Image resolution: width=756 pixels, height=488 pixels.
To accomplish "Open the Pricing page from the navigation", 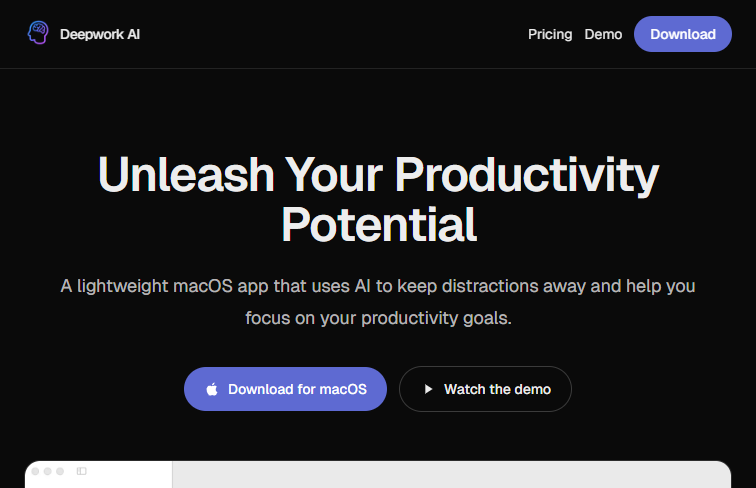I will [x=550, y=34].
